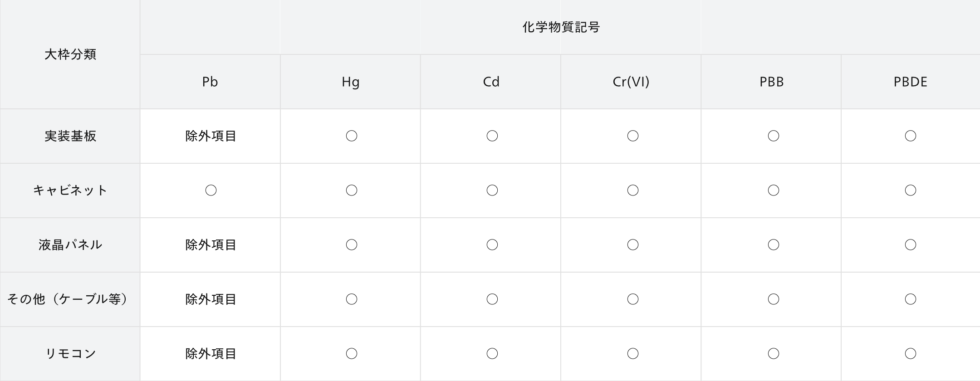Click the リモコン row label
This screenshot has width=980, height=381.
pyautogui.click(x=70, y=354)
